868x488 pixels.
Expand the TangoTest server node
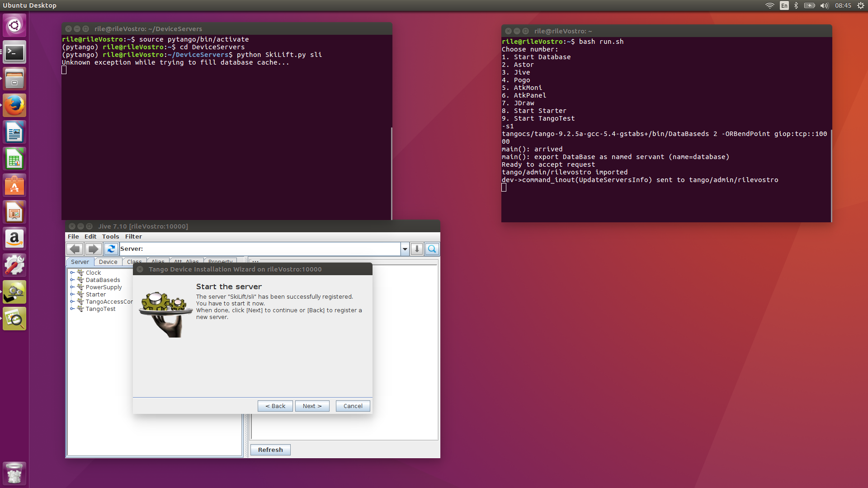click(72, 309)
